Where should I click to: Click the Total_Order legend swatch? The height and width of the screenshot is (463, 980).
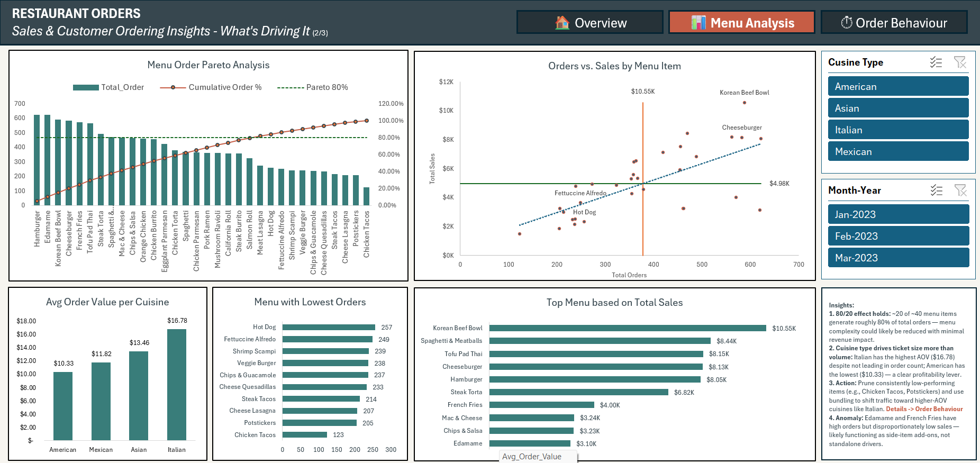pos(86,87)
